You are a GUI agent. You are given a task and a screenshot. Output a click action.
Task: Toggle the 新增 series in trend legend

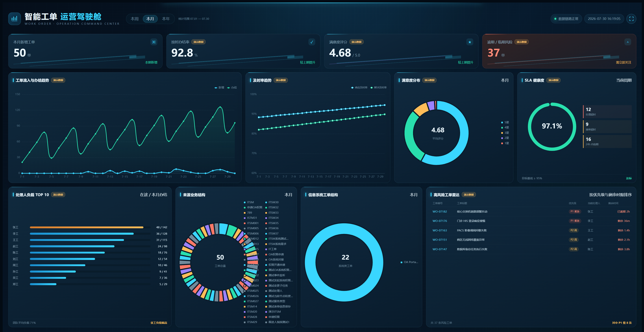(219, 88)
